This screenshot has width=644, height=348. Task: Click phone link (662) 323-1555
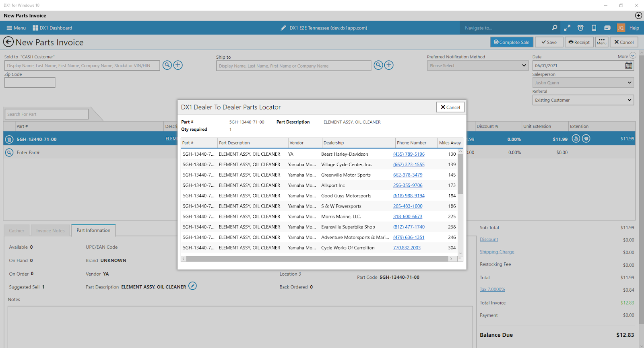[x=409, y=165]
